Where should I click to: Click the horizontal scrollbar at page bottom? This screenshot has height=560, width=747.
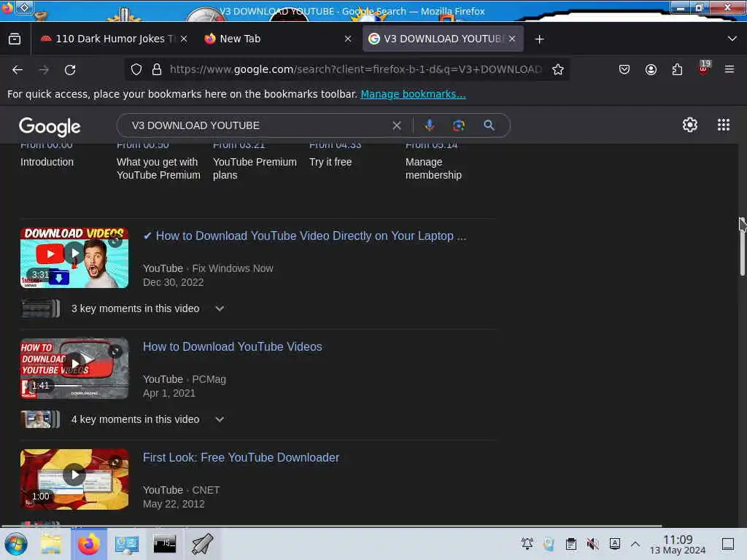pyautogui.click(x=331, y=526)
